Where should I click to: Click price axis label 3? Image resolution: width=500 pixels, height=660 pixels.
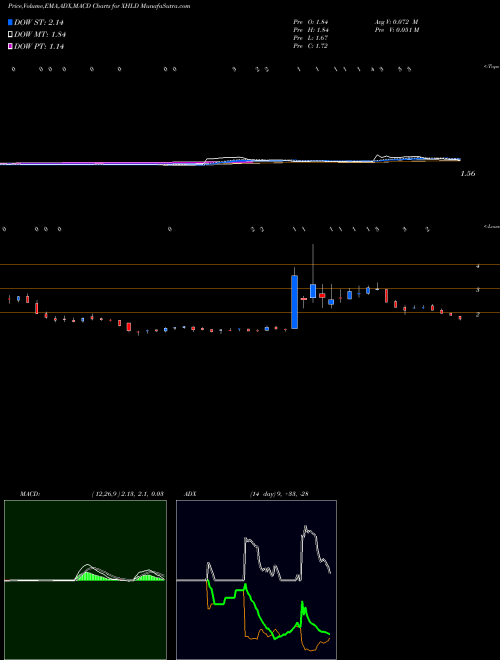click(478, 290)
